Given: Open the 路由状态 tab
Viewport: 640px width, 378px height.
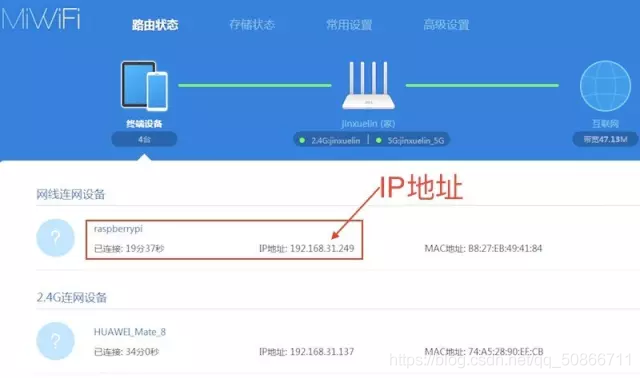Looking at the screenshot, I should pyautogui.click(x=155, y=25).
